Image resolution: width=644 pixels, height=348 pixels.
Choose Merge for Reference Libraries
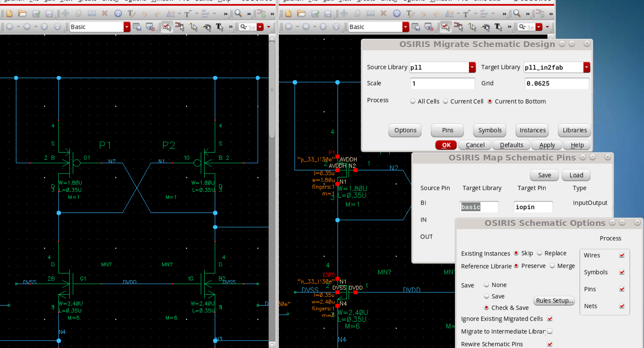552,266
